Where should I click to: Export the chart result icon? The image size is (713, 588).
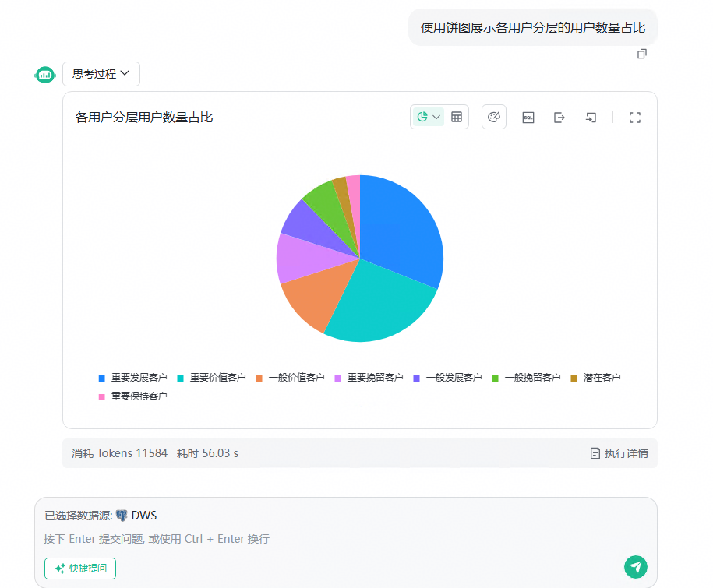click(x=559, y=118)
